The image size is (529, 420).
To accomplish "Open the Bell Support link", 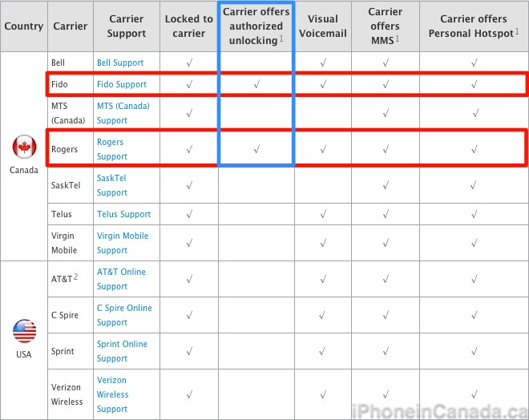I will click(x=120, y=63).
